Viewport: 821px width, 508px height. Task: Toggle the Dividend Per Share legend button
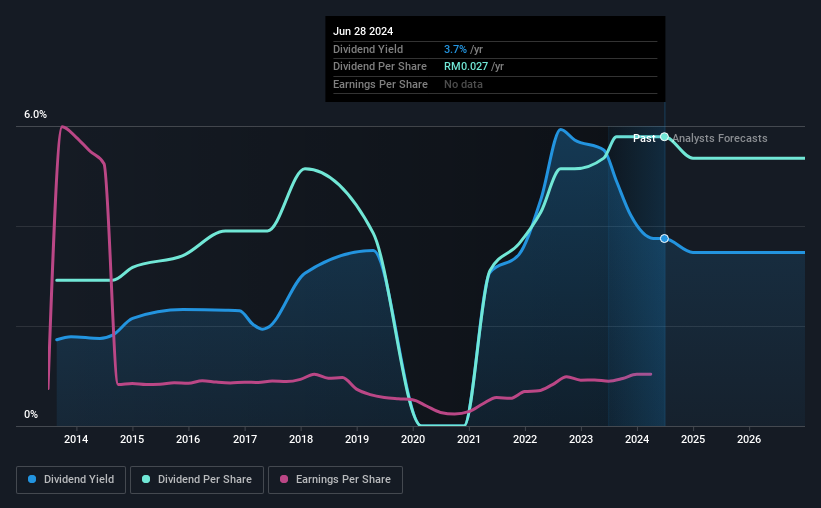tap(197, 480)
